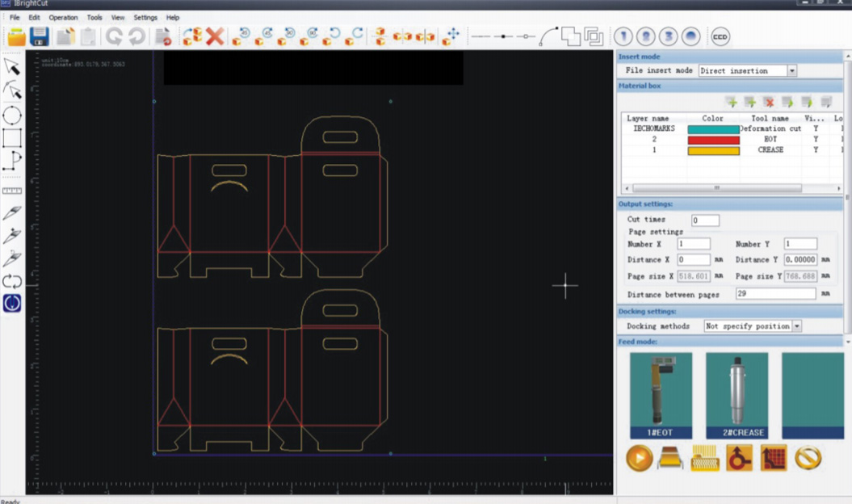Click the CCD button in the toolbar

[x=720, y=36]
